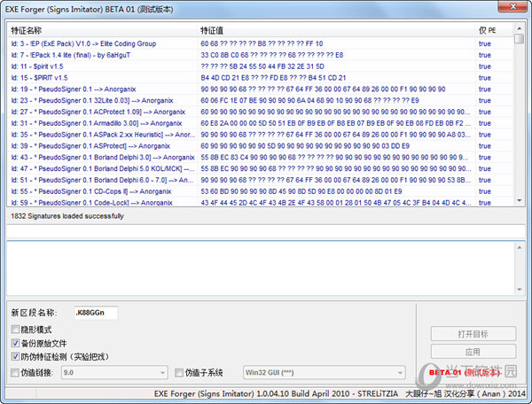Click the signature list scrollbar thumb
532x404 pixels.
click(x=519, y=38)
